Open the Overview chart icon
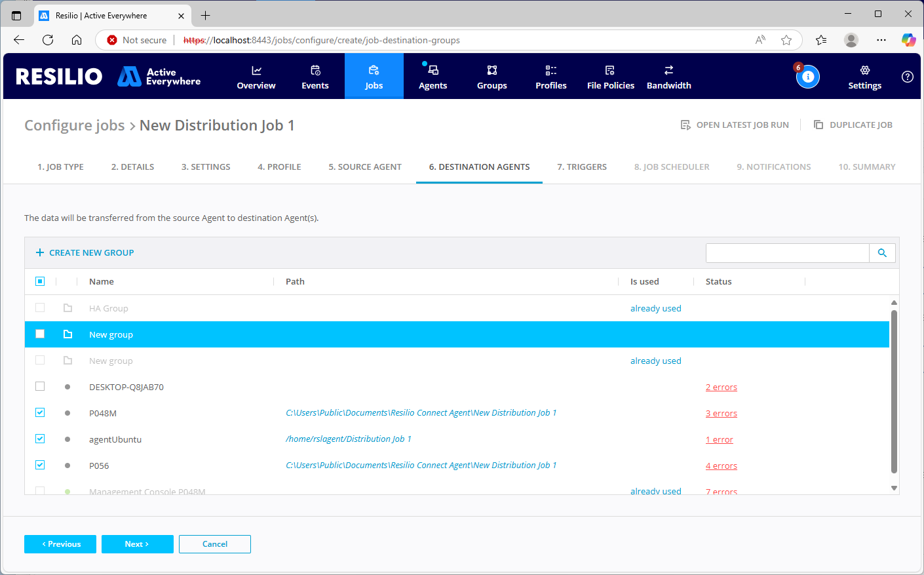The width and height of the screenshot is (924, 575). pos(256,70)
